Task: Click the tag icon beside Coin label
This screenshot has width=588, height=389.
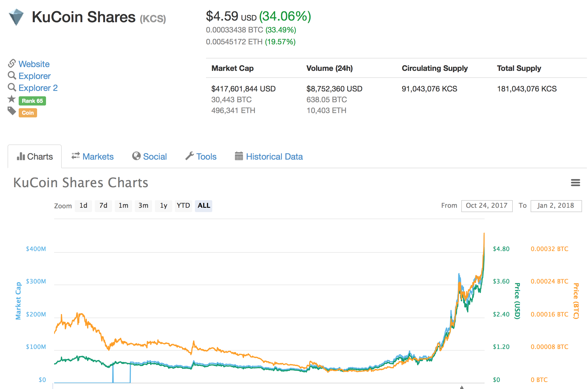Action: pyautogui.click(x=12, y=111)
